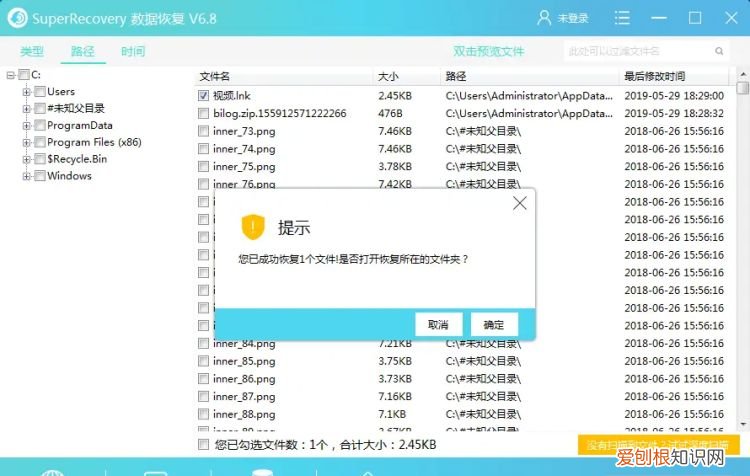Screen dimensions: 750x476
Task: Close the 提示 dialog with X
Action: pos(519,203)
